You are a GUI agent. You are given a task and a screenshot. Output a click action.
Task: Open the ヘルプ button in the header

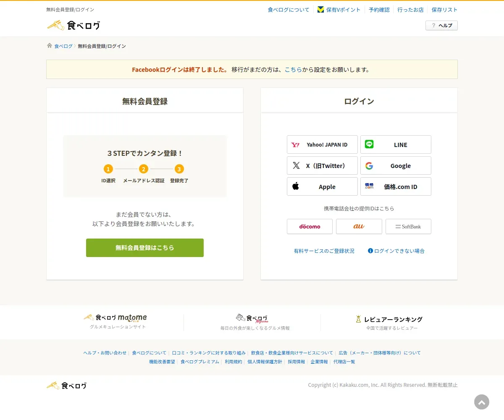(x=441, y=26)
